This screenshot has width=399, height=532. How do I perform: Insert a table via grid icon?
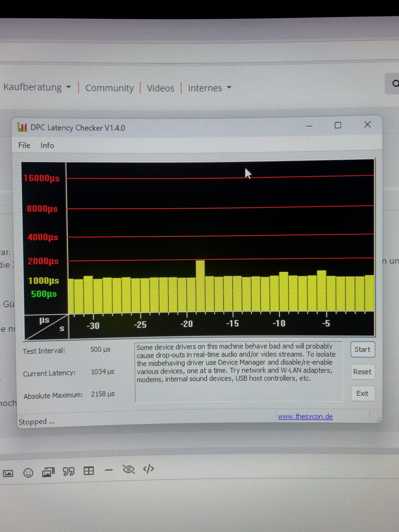pos(89,470)
